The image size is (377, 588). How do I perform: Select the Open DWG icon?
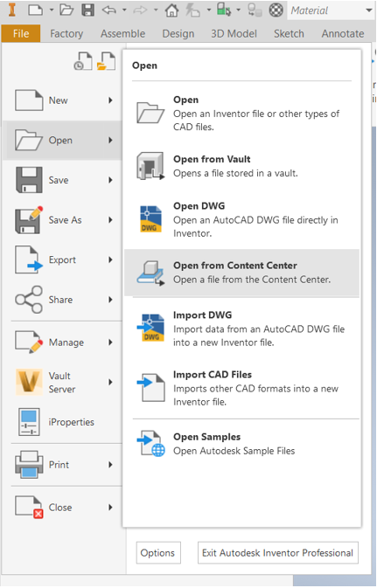coord(150,219)
